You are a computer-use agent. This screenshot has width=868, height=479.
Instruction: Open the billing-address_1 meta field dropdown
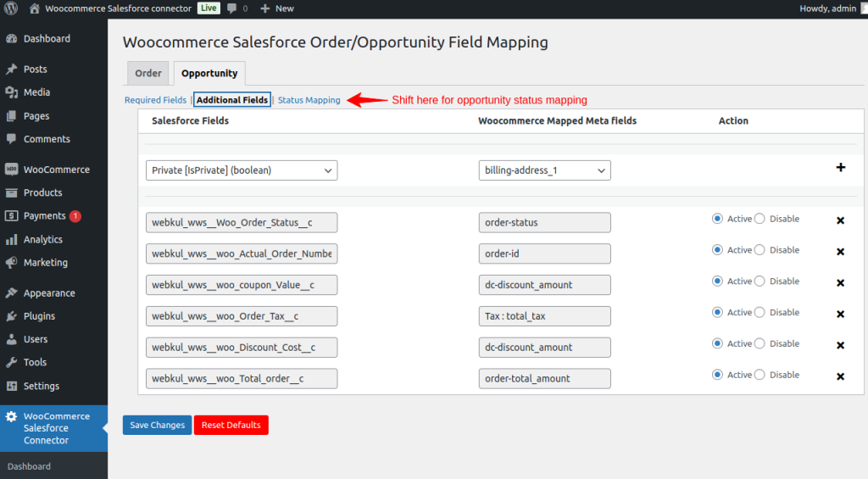click(544, 170)
